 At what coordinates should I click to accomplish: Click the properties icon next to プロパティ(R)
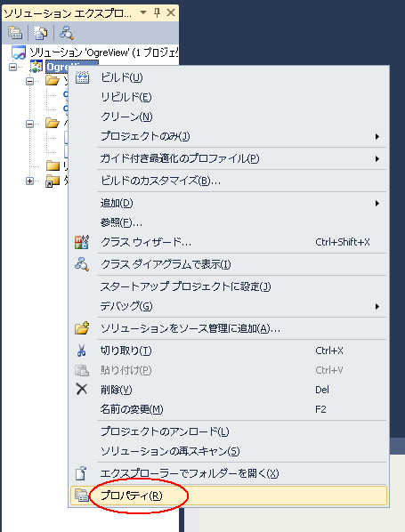point(82,496)
